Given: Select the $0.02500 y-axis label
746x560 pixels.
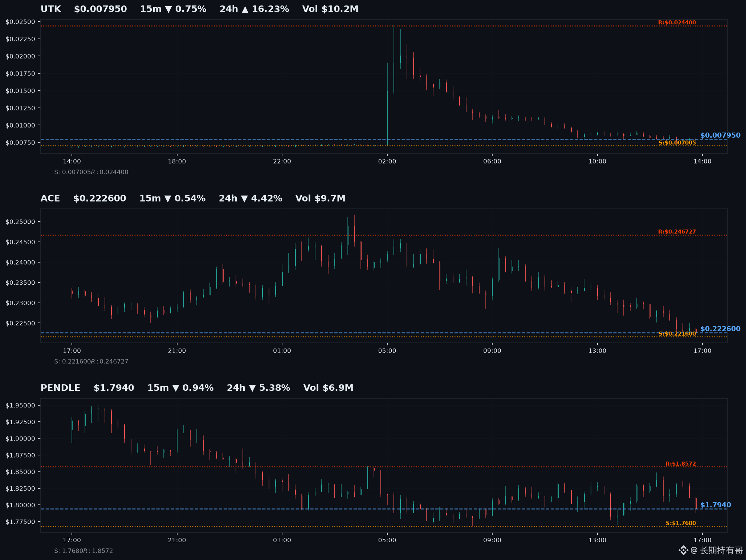Looking at the screenshot, I should point(20,22).
